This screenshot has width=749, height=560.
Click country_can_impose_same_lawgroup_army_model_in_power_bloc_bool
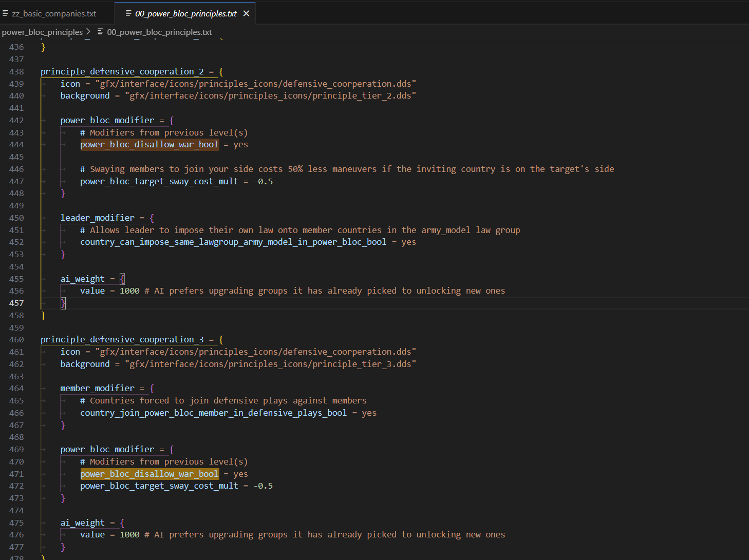point(233,242)
